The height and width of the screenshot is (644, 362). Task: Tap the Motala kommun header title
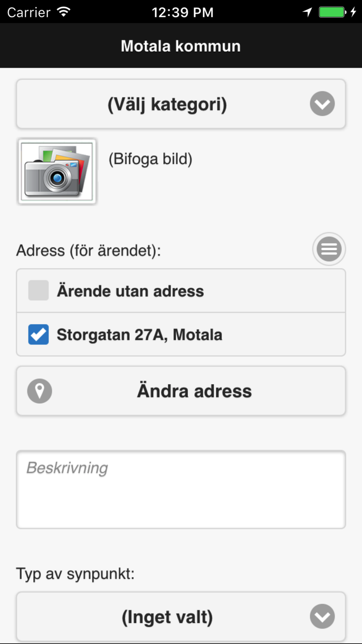181,46
